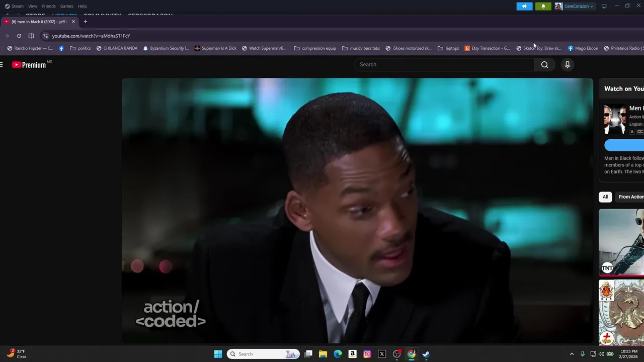The height and width of the screenshot is (362, 644).
Task: Open File Explorer from the taskbar
Action: tap(323, 354)
